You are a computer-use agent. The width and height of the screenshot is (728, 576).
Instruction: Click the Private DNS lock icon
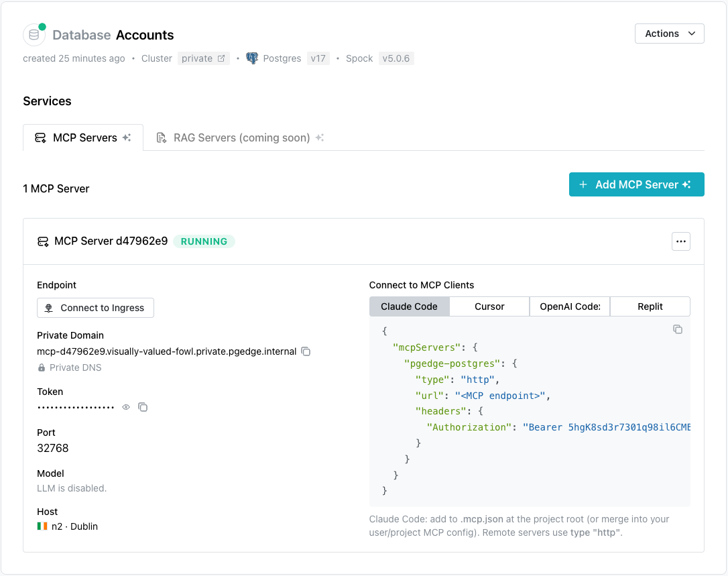coord(42,367)
